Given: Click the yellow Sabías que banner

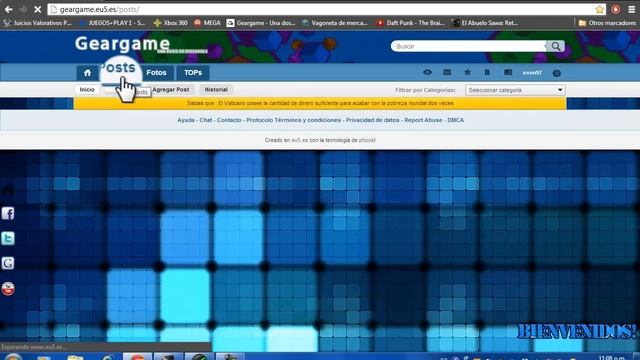Looking at the screenshot, I should click(320, 103).
